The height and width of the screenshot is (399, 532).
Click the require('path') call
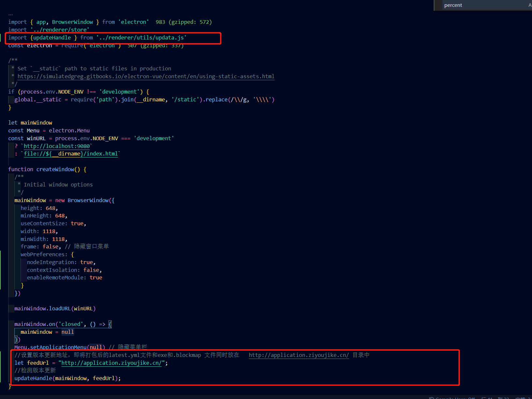click(94, 99)
